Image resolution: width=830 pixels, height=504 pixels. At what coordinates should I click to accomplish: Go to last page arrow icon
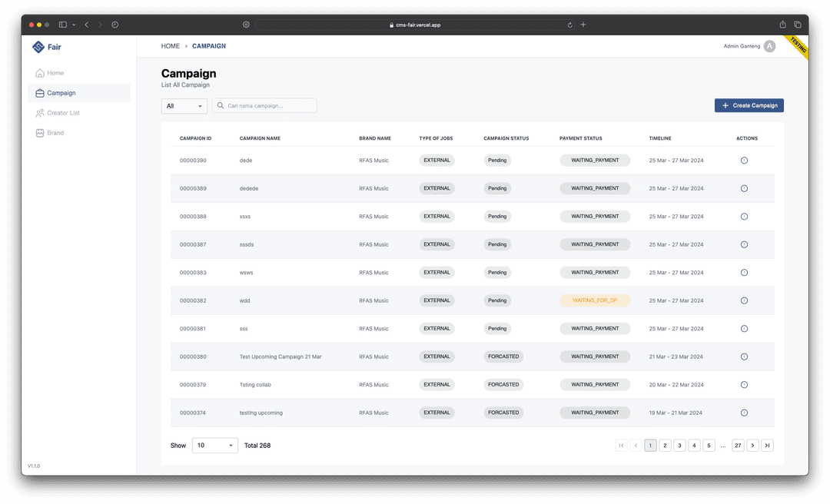tap(767, 446)
